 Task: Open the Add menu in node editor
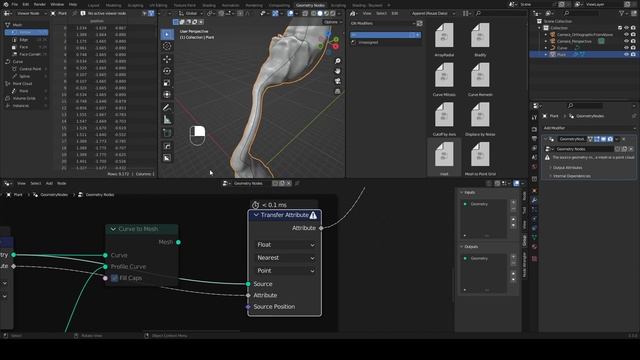pyautogui.click(x=49, y=184)
